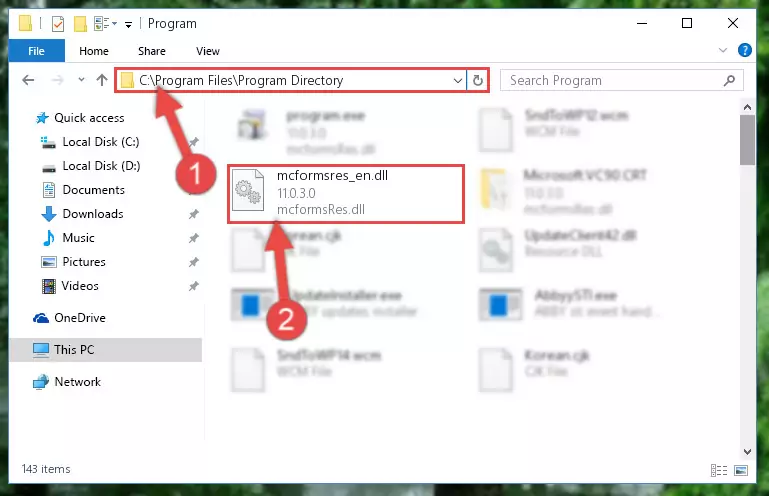Open Local Disk (C:) in sidebar

coord(101,142)
